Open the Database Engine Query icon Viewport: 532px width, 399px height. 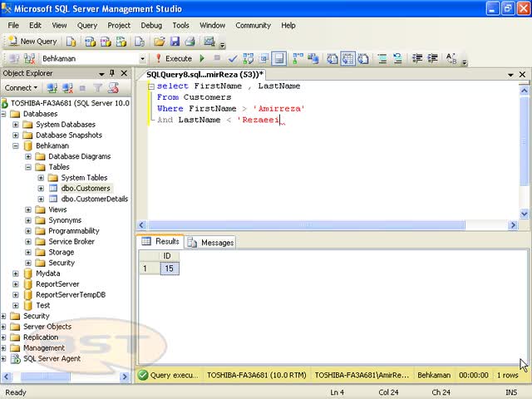(71, 42)
